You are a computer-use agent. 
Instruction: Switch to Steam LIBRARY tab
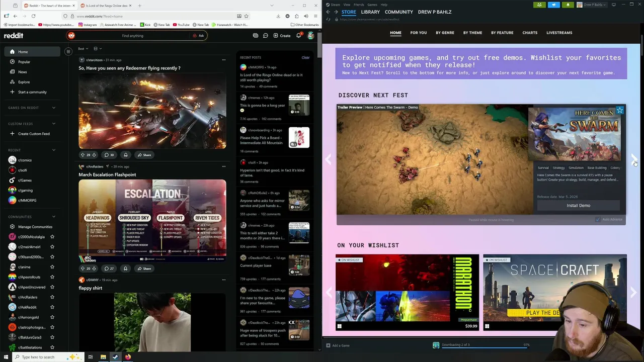pos(370,12)
